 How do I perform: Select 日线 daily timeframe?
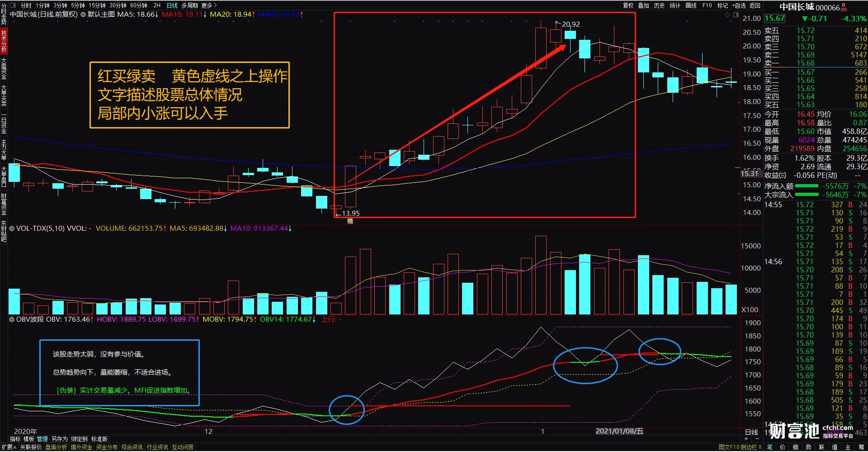tap(172, 5)
